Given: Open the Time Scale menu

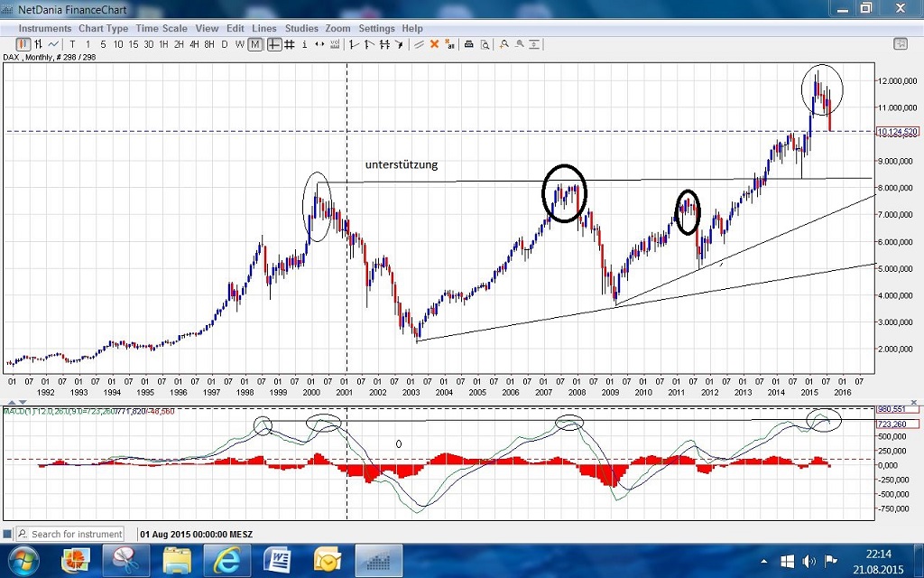Looking at the screenshot, I should pyautogui.click(x=162, y=29).
